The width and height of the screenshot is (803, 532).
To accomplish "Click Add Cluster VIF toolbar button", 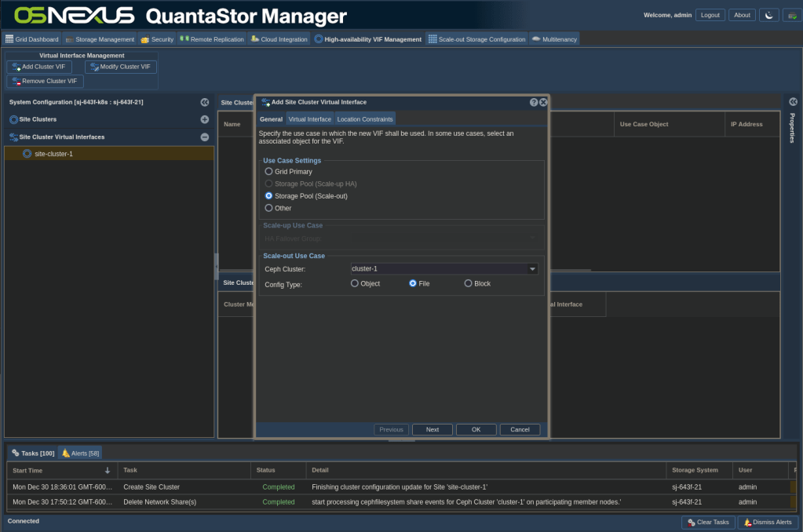I will coord(39,67).
